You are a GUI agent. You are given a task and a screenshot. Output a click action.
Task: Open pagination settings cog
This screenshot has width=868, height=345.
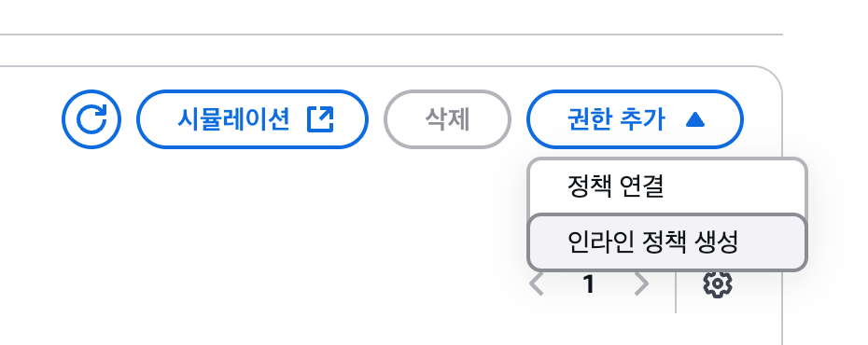[x=718, y=284]
